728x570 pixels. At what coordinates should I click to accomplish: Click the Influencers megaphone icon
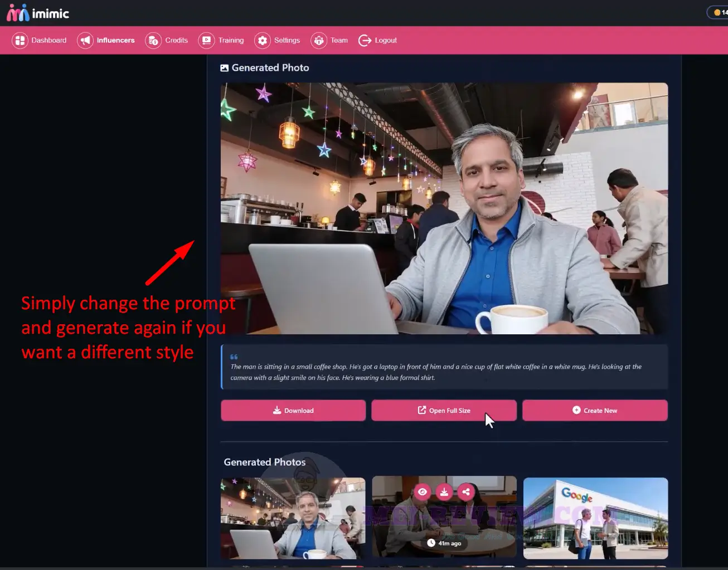85,40
